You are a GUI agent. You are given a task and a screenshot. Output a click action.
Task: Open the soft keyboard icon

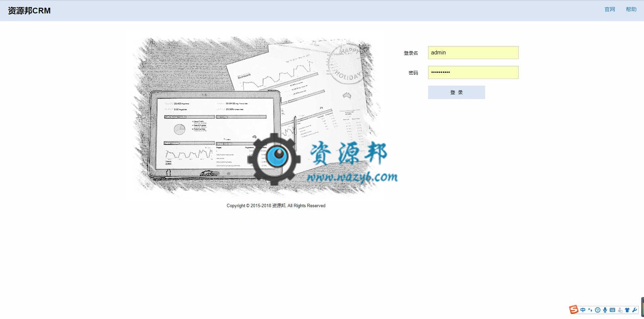click(x=612, y=310)
